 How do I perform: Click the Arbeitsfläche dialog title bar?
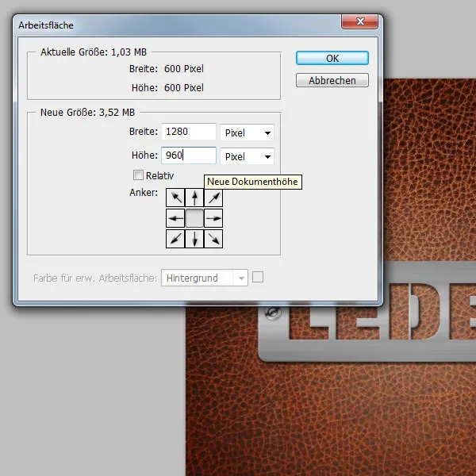[159, 25]
